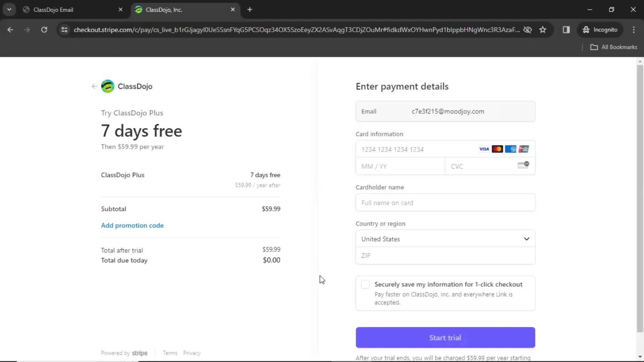Click the ClassDojo logo icon

[x=108, y=86]
